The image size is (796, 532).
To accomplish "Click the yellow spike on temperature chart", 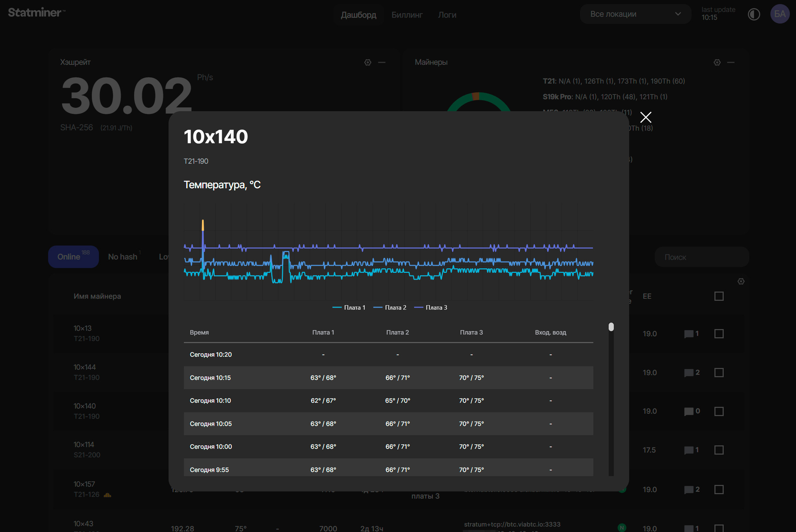I will click(x=203, y=225).
